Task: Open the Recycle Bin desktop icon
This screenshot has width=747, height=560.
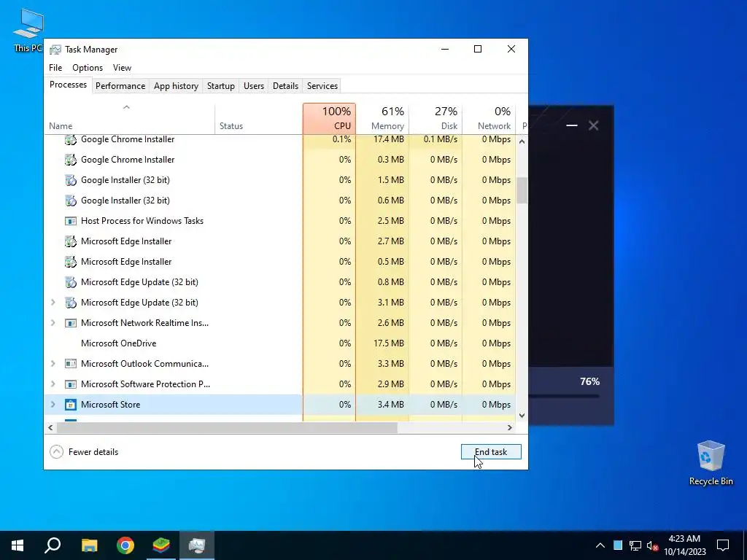Action: tap(711, 463)
